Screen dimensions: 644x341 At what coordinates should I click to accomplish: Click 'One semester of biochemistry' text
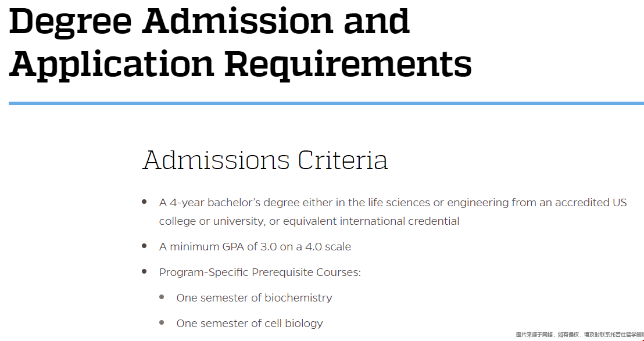point(254,298)
